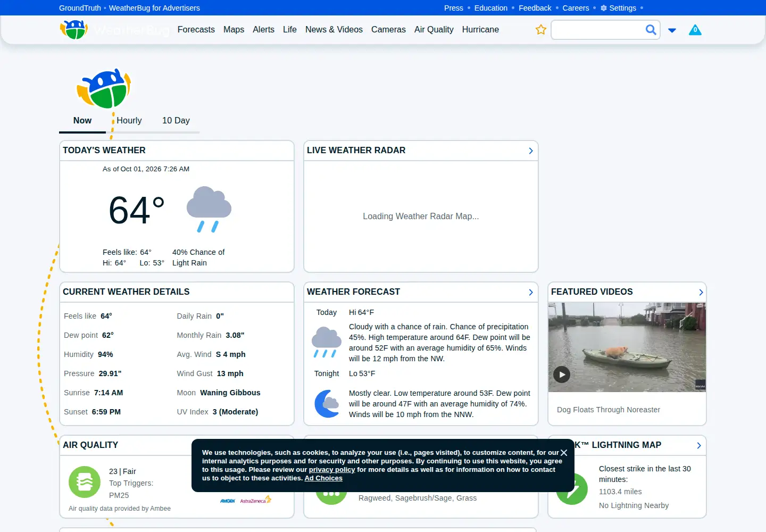Open the Maps menu
Screen dimensions: 766x532
[234, 30]
